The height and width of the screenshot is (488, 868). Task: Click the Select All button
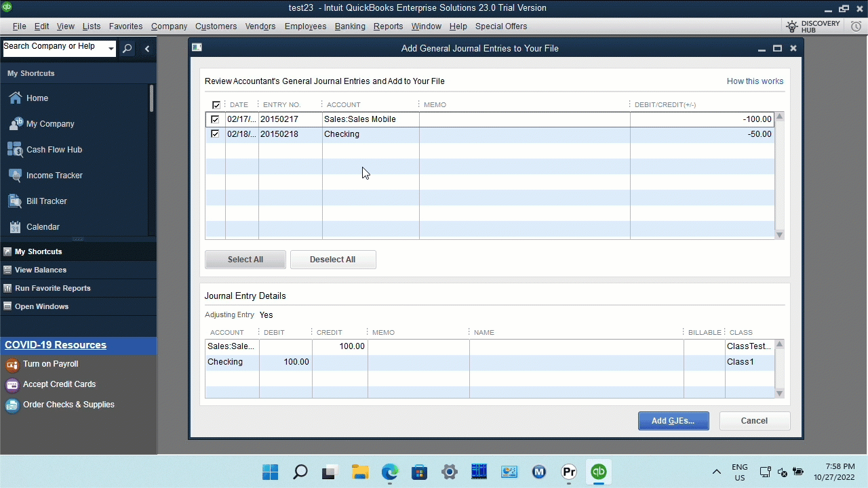[x=245, y=260]
